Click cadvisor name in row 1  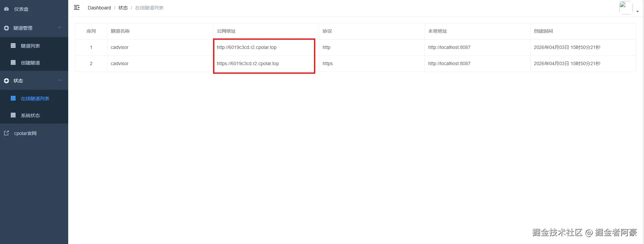(x=120, y=47)
